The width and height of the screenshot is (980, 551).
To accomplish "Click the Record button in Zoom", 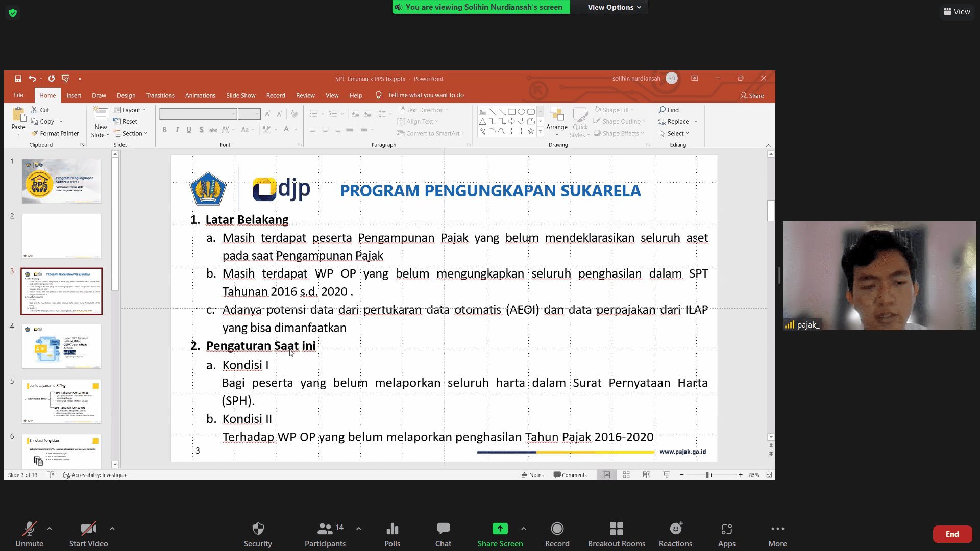I will pyautogui.click(x=557, y=534).
